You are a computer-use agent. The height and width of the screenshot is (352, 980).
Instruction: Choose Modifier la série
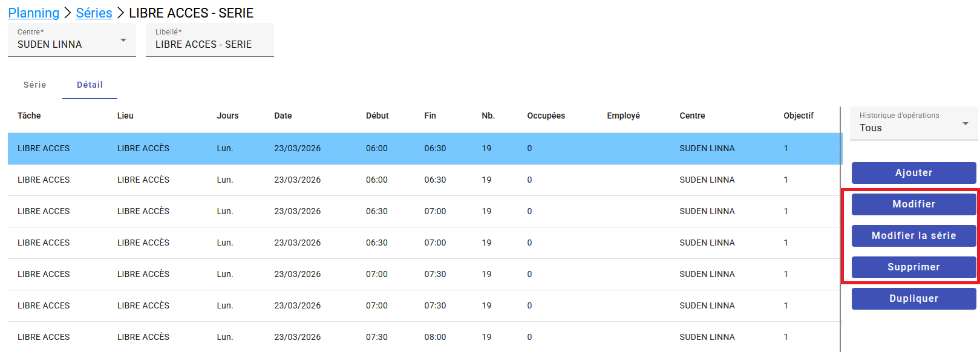pyautogui.click(x=913, y=236)
